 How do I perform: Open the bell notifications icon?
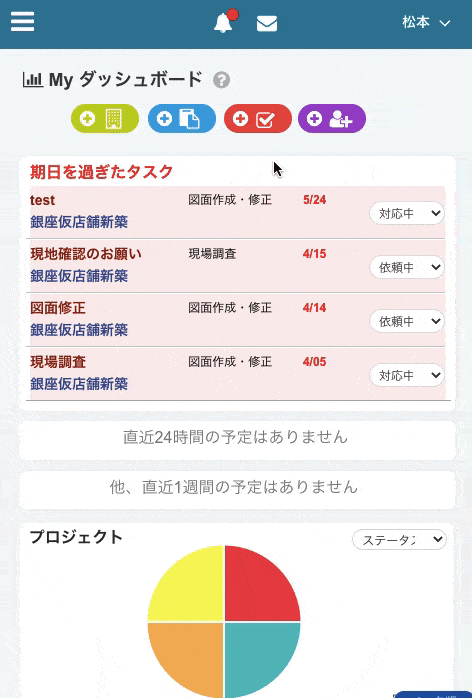pyautogui.click(x=224, y=22)
